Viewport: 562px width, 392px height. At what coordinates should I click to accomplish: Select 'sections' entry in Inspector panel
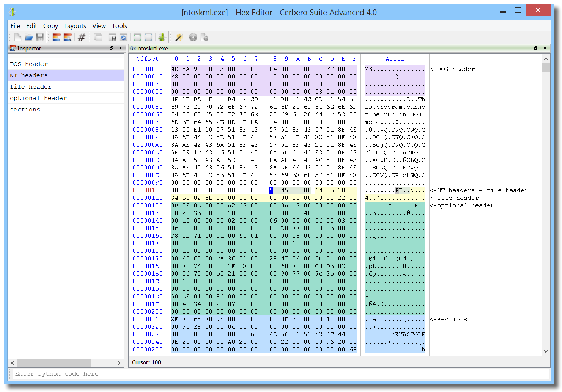25,110
